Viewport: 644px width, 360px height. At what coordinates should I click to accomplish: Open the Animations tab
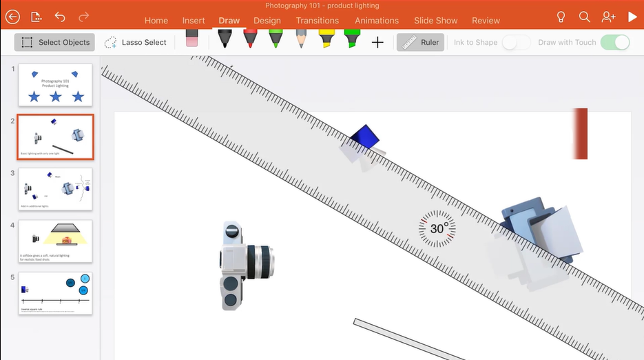coord(377,21)
